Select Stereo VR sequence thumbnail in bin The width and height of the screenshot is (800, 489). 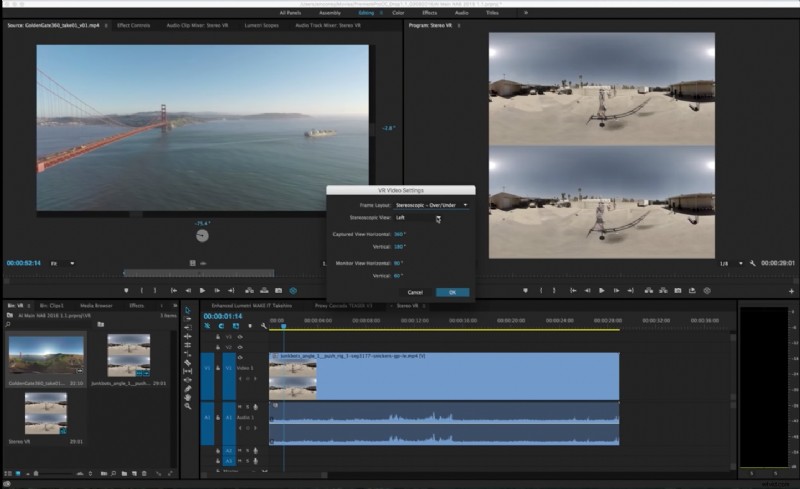point(46,413)
